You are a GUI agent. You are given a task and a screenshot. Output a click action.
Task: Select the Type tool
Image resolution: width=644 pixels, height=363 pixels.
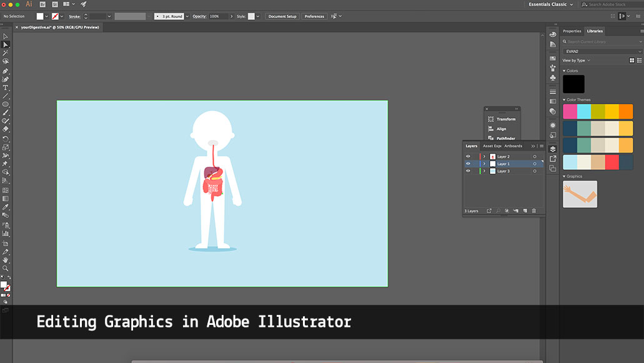[x=6, y=87]
